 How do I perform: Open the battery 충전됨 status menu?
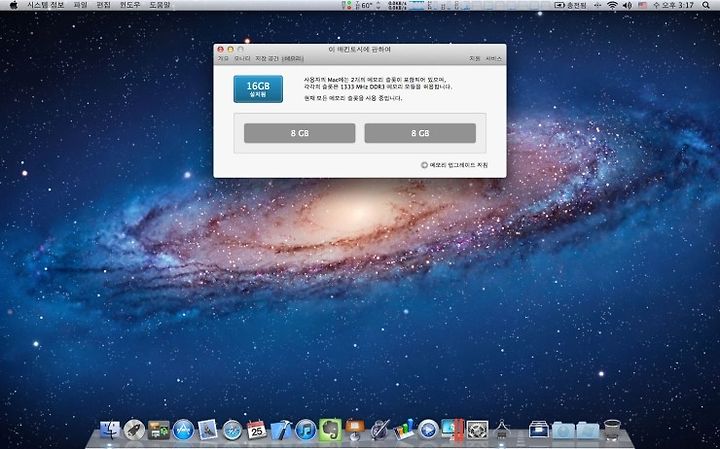[570, 5]
